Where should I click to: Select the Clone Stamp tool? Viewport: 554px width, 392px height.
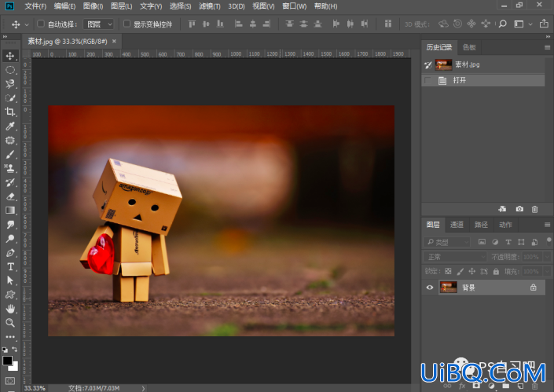(10, 168)
